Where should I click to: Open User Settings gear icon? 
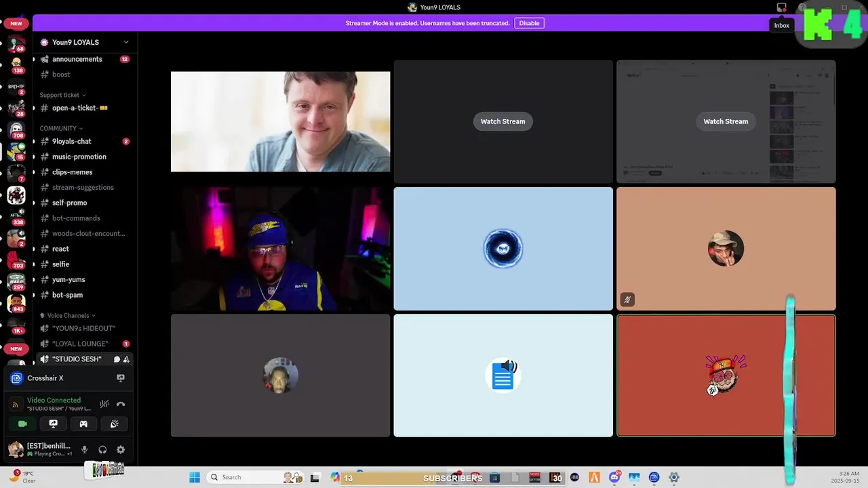click(x=121, y=449)
